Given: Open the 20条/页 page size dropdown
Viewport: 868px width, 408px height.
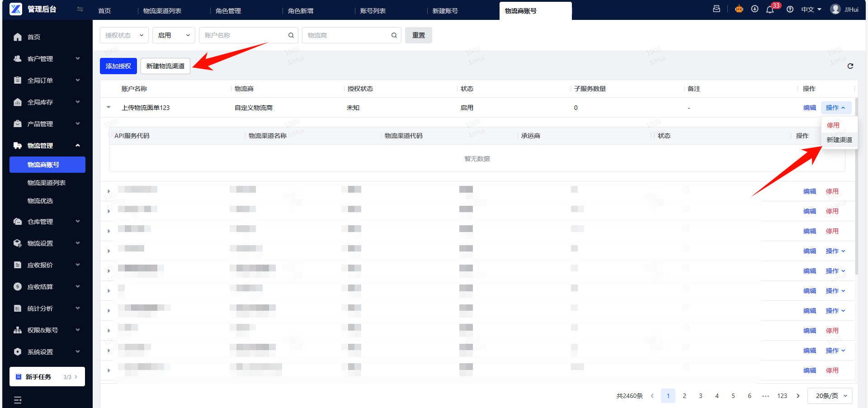Looking at the screenshot, I should (x=830, y=396).
